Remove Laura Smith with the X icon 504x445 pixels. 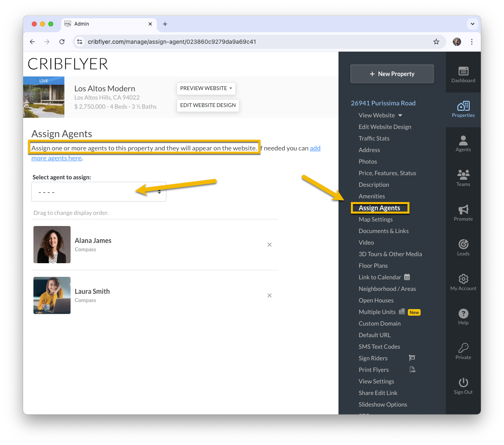270,295
